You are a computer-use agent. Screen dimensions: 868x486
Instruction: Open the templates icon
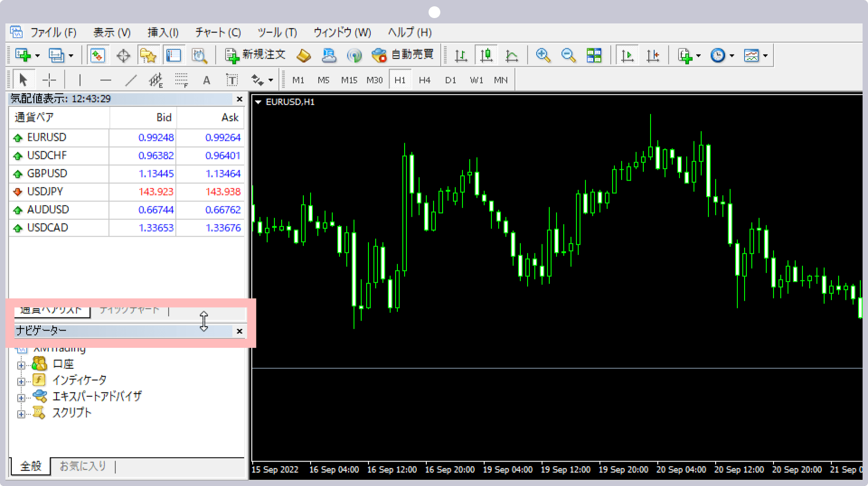coord(751,56)
